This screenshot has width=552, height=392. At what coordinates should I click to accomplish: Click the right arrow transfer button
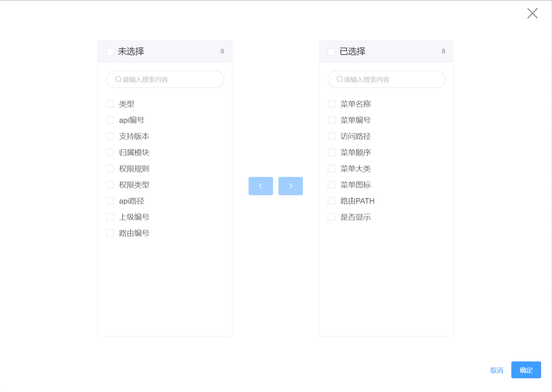pos(290,186)
